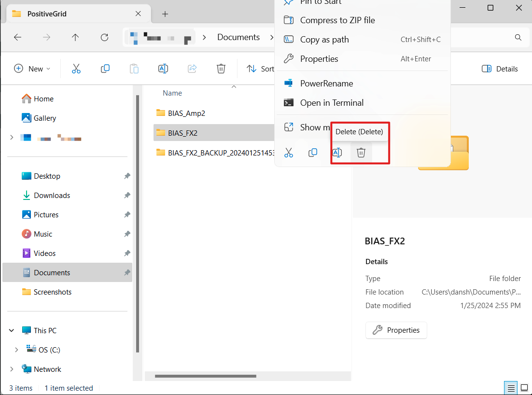Toggle the Details pane button
The height and width of the screenshot is (395, 532).
(x=500, y=69)
